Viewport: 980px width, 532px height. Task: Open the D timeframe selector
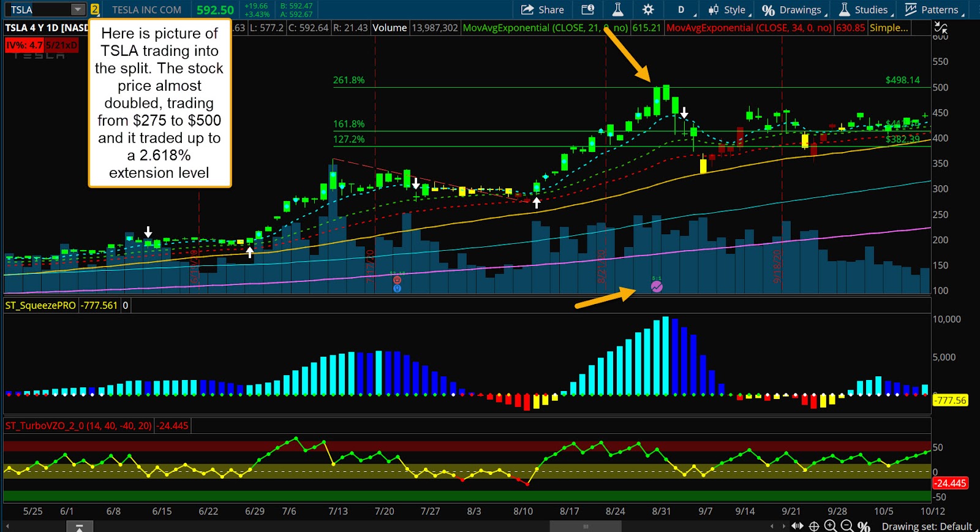[x=681, y=10]
